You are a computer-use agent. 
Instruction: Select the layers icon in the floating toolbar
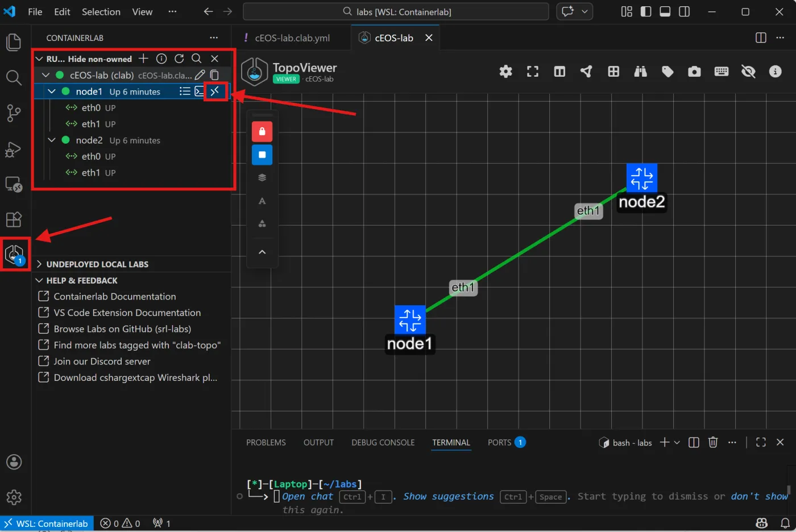262,177
